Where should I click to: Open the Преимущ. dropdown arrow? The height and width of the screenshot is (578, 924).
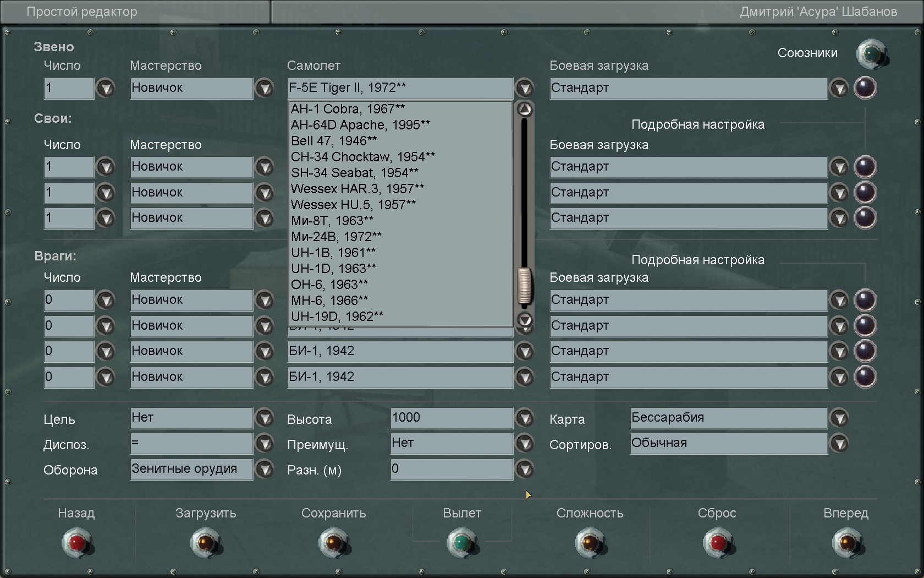coord(525,443)
